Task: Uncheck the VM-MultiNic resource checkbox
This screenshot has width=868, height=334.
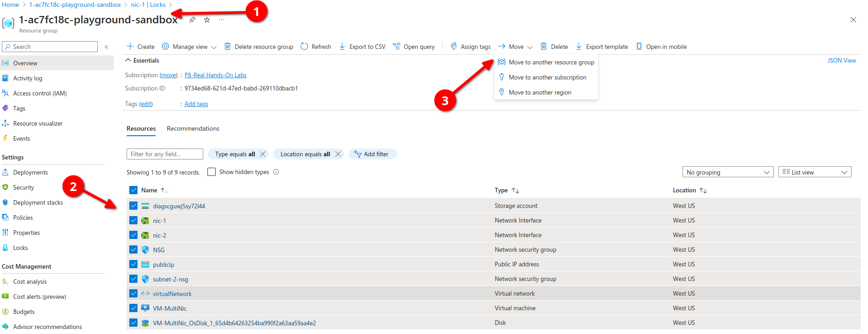Action: 133,308
